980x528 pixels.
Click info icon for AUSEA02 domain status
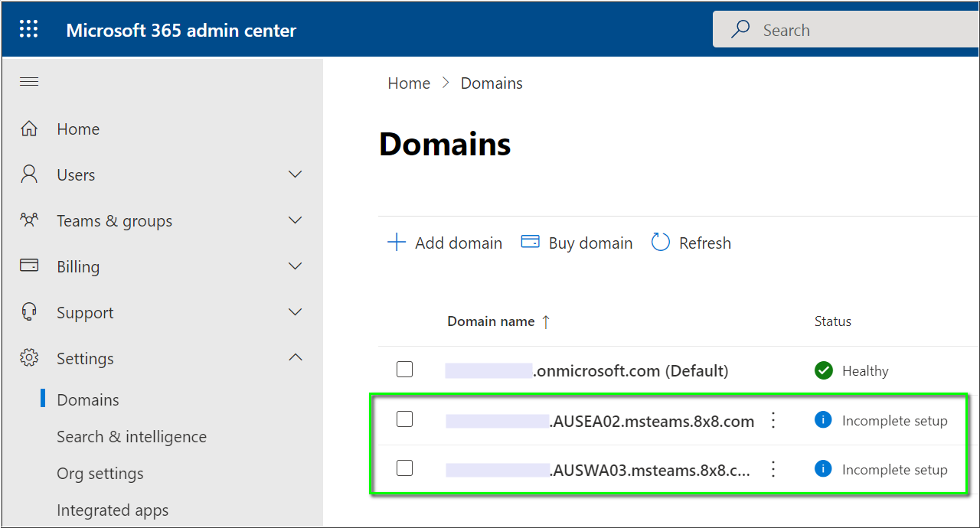[x=823, y=420]
